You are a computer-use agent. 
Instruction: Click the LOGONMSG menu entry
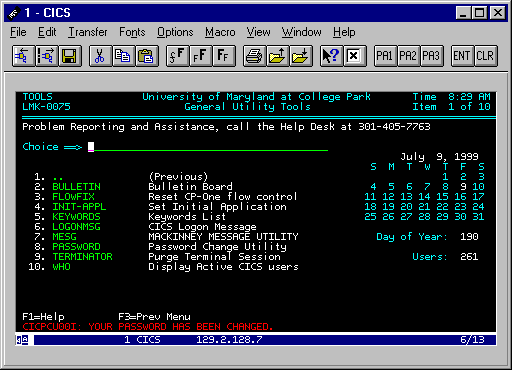(x=76, y=227)
